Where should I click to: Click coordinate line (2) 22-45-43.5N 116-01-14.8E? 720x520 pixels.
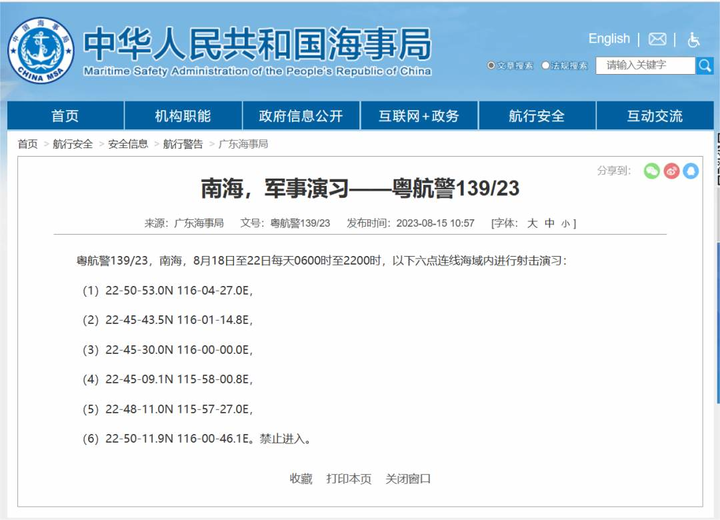(x=168, y=320)
